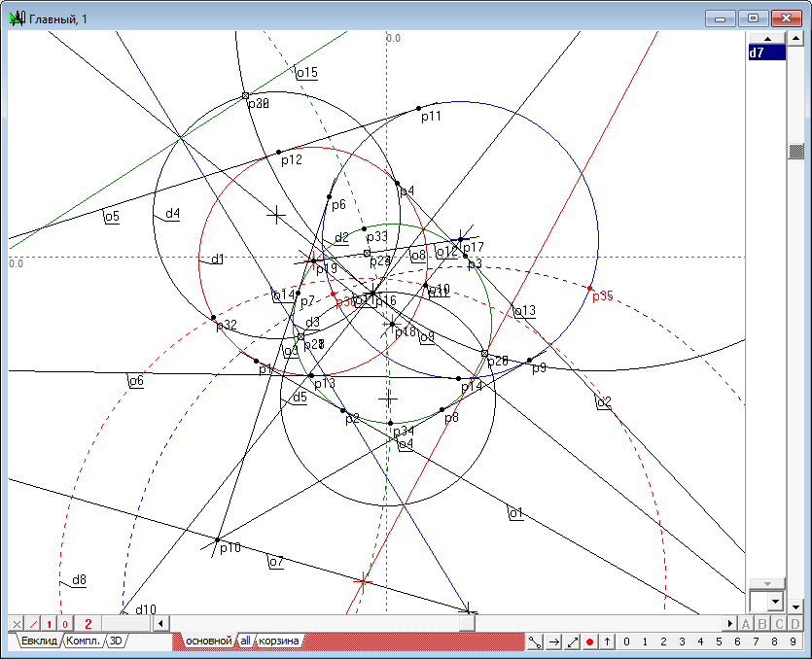The height and width of the screenshot is (659, 812).
Task: Click the horizontal scrollbar thumb
Action: coord(467,624)
